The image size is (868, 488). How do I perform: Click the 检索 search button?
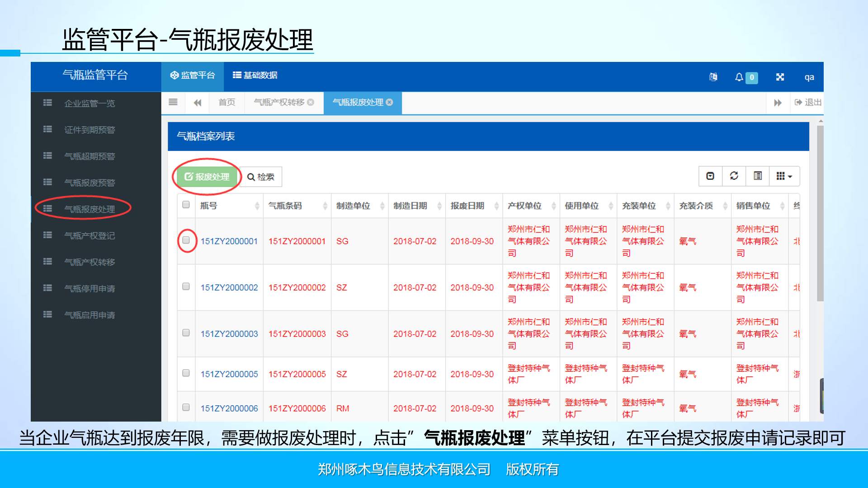click(261, 177)
